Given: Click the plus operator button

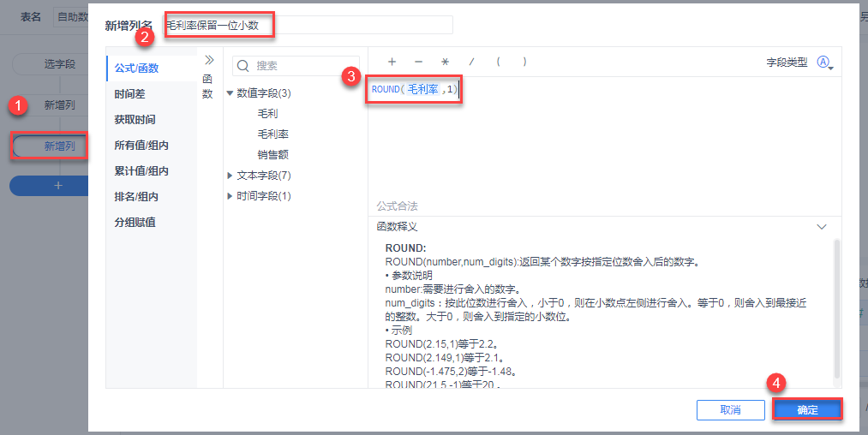Looking at the screenshot, I should pyautogui.click(x=392, y=62).
